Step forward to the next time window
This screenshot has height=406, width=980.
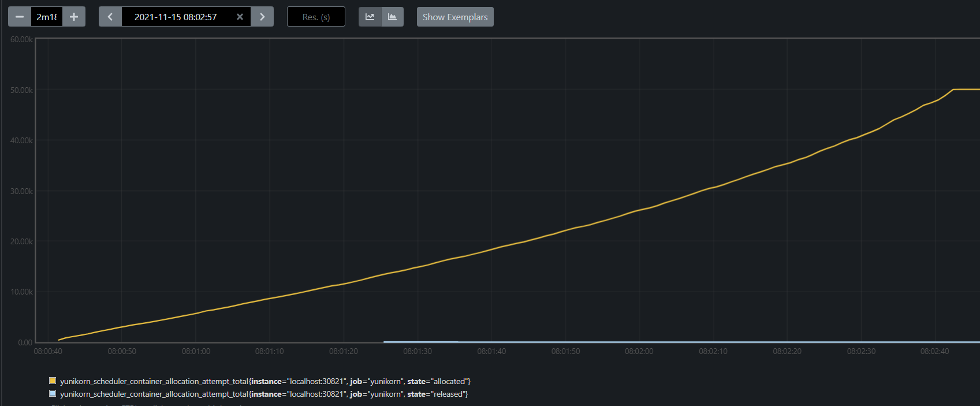[262, 17]
